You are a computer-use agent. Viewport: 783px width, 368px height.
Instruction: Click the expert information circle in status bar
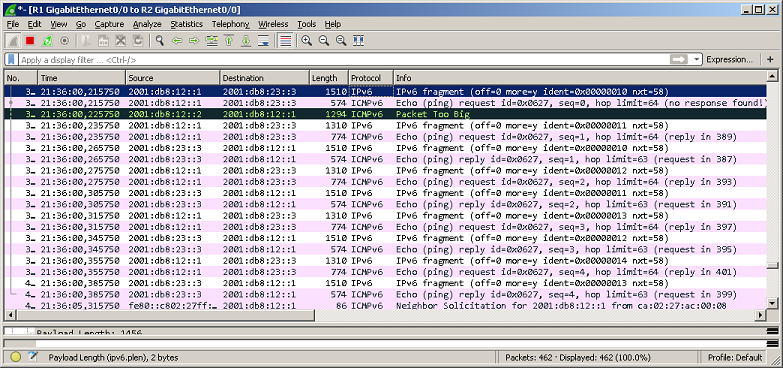(15, 358)
